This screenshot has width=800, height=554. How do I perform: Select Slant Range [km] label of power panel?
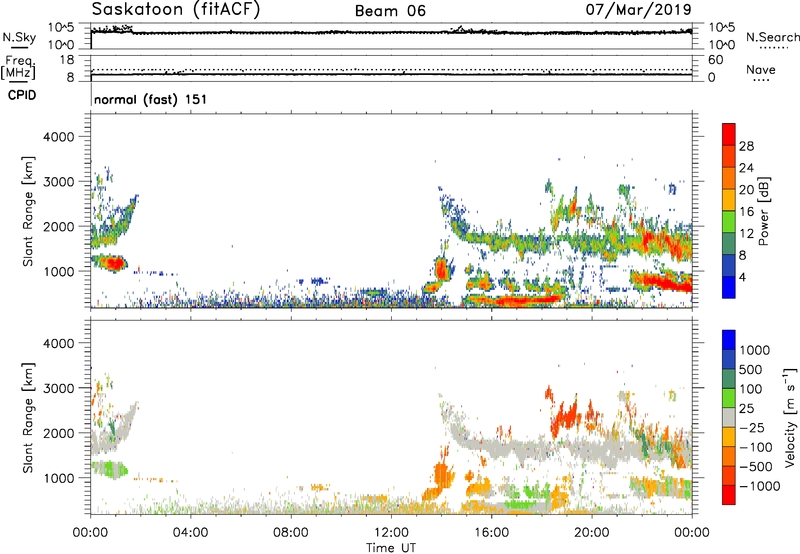pyautogui.click(x=28, y=211)
